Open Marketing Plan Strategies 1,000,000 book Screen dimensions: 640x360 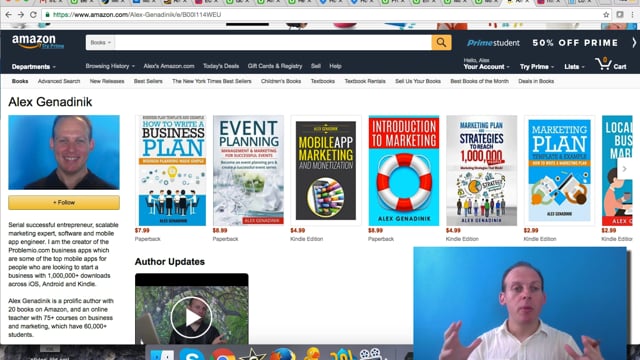pos(482,170)
